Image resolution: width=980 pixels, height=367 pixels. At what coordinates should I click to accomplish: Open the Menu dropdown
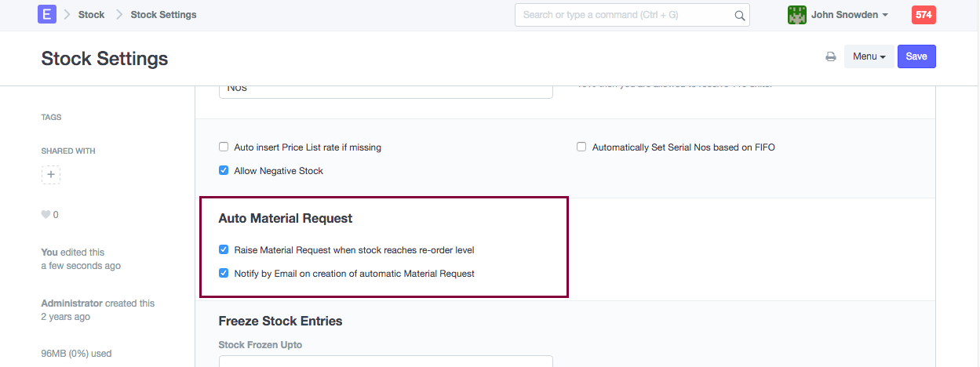coord(869,56)
